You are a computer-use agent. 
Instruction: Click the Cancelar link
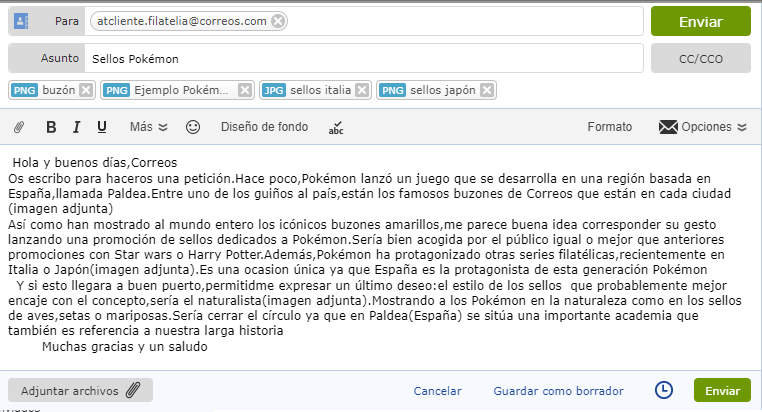[x=437, y=391]
